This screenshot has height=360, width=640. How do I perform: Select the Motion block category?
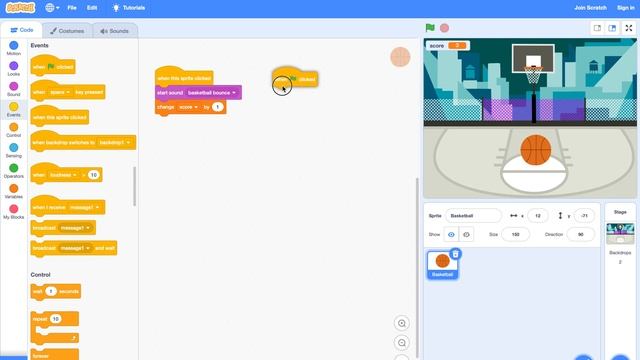point(13,48)
